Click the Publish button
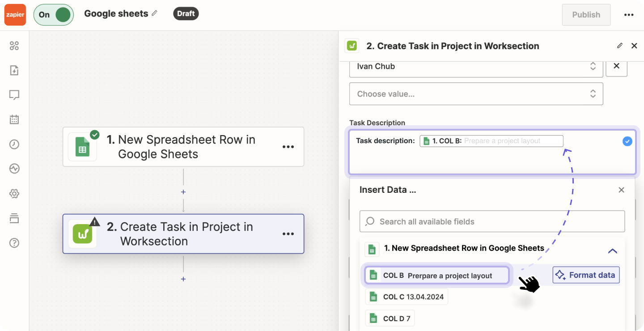 [x=586, y=14]
